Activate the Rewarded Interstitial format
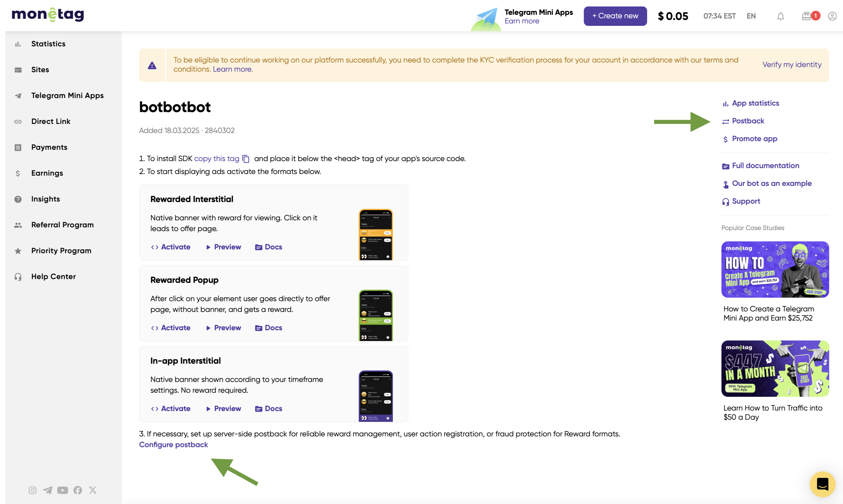The image size is (843, 504). [x=170, y=247]
